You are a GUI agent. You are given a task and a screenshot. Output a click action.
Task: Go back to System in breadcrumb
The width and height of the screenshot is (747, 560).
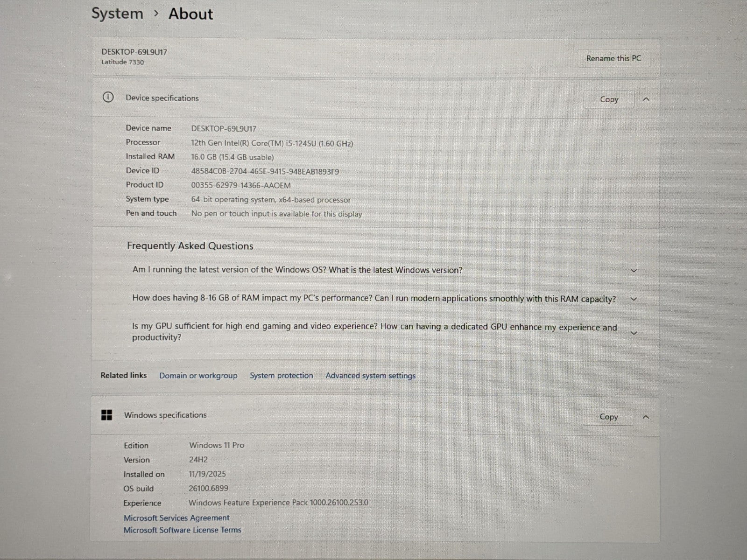117,14
